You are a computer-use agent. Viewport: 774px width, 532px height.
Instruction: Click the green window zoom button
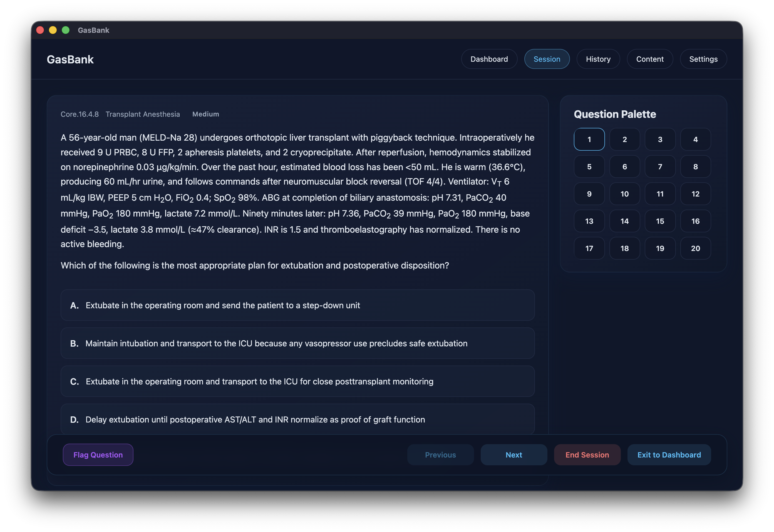tap(66, 30)
